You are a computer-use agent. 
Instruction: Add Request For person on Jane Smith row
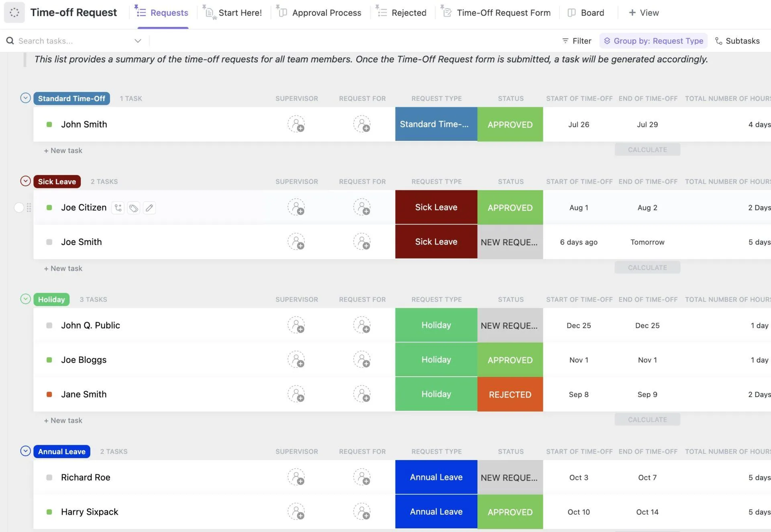pyautogui.click(x=362, y=394)
